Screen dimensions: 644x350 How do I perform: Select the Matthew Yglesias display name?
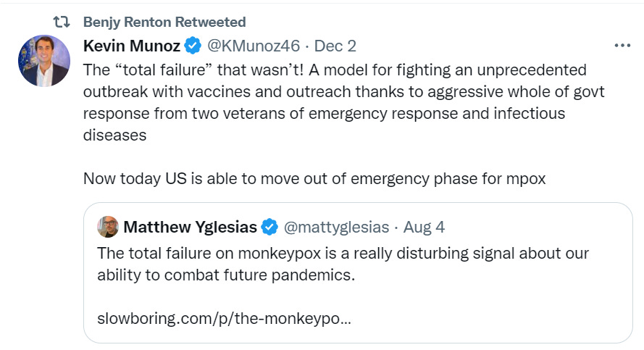click(190, 227)
